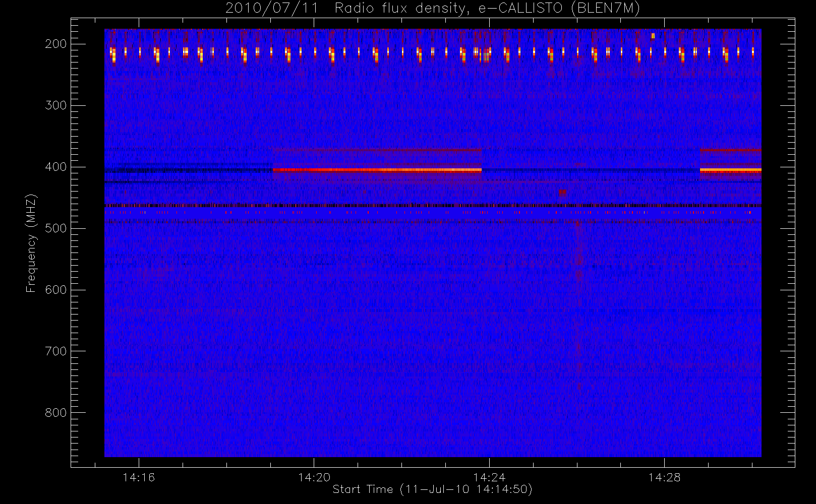The image size is (816, 504).
Task: Click the 500 frequency tick label
Action: pos(55,228)
